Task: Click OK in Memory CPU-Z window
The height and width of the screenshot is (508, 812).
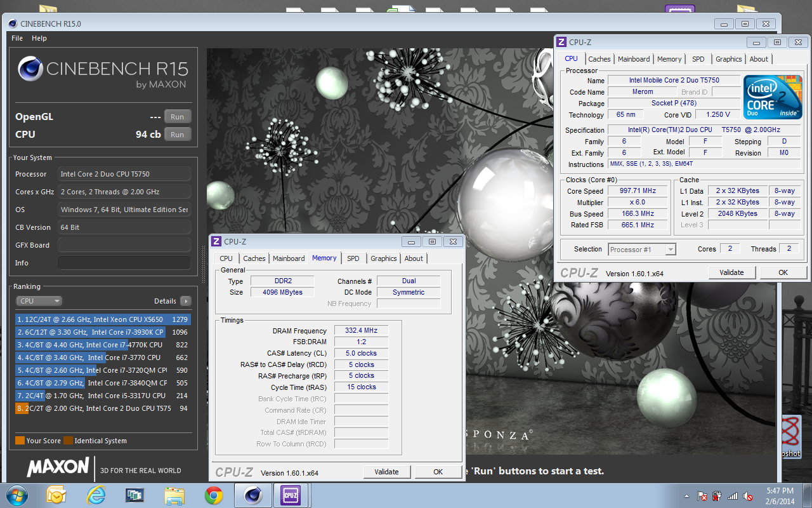Action: pyautogui.click(x=438, y=472)
